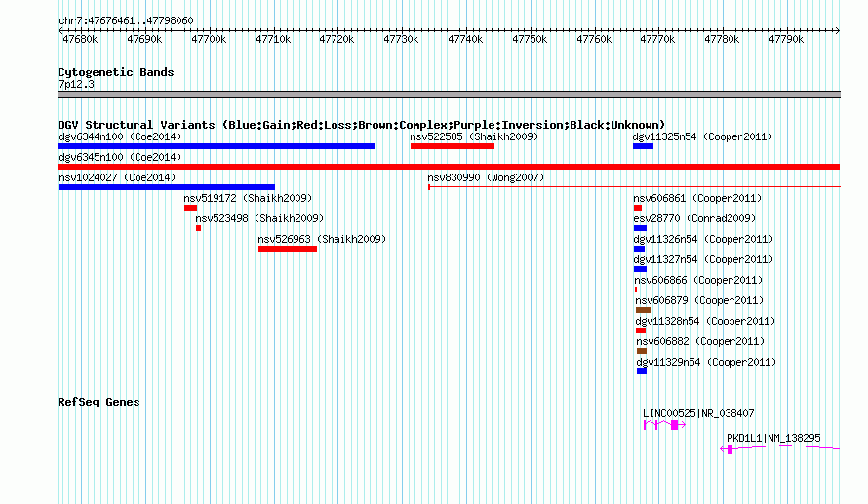Select the red nsv526963 loss bar
This screenshot has height=504, width=868.
click(x=288, y=249)
